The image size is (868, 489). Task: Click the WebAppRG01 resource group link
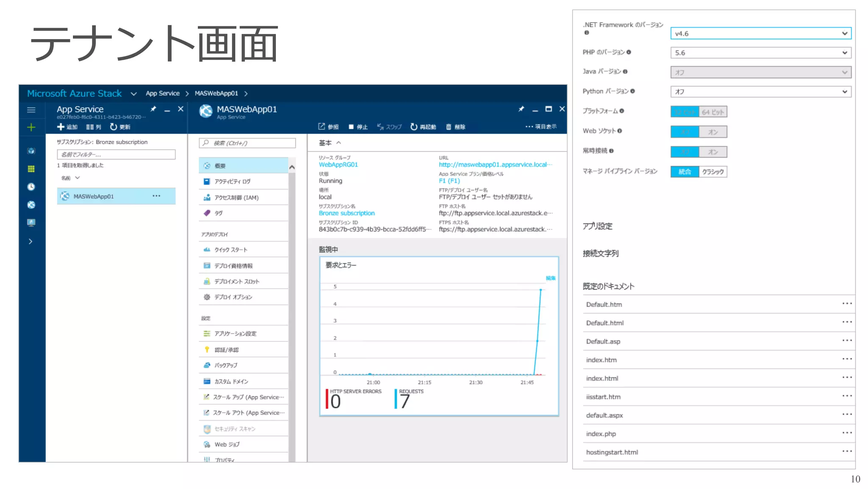click(x=338, y=165)
